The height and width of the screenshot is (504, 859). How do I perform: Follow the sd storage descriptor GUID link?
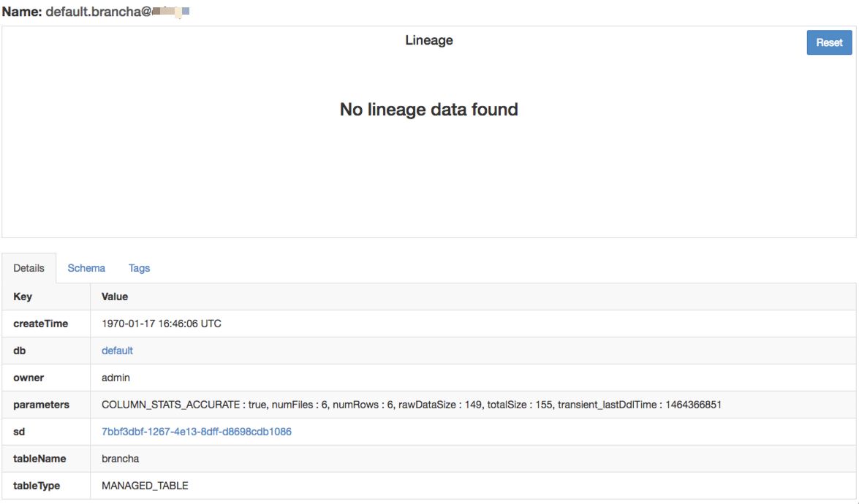196,432
